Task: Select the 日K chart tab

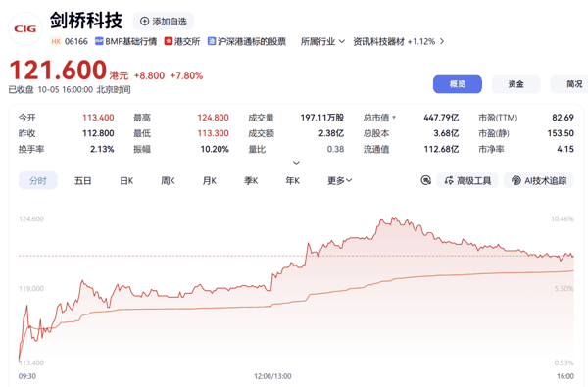Action: point(126,180)
